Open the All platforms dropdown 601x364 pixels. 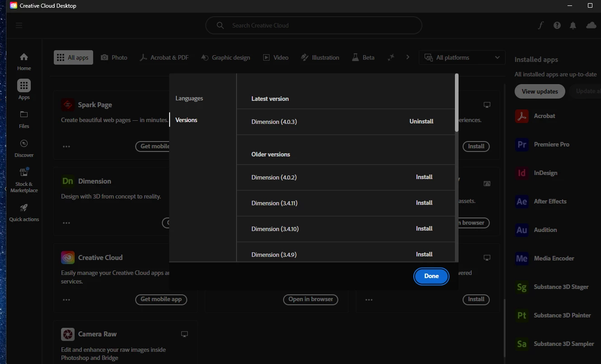tap(462, 57)
